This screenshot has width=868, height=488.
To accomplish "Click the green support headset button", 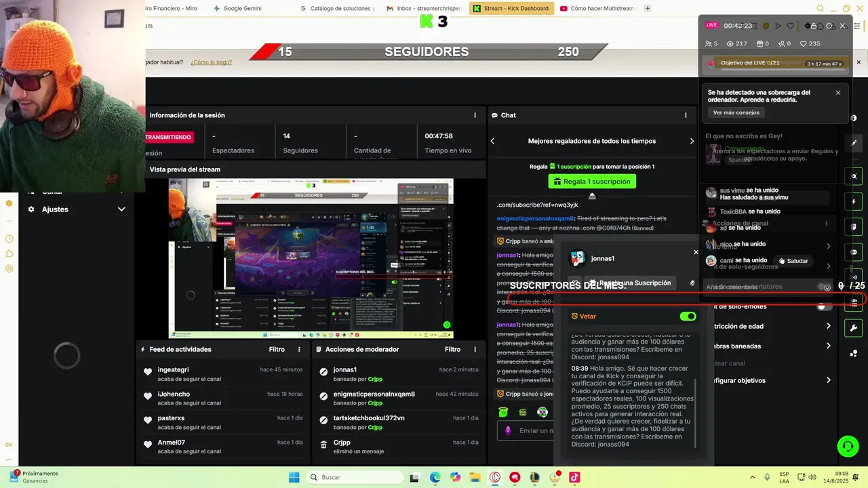I will click(848, 446).
